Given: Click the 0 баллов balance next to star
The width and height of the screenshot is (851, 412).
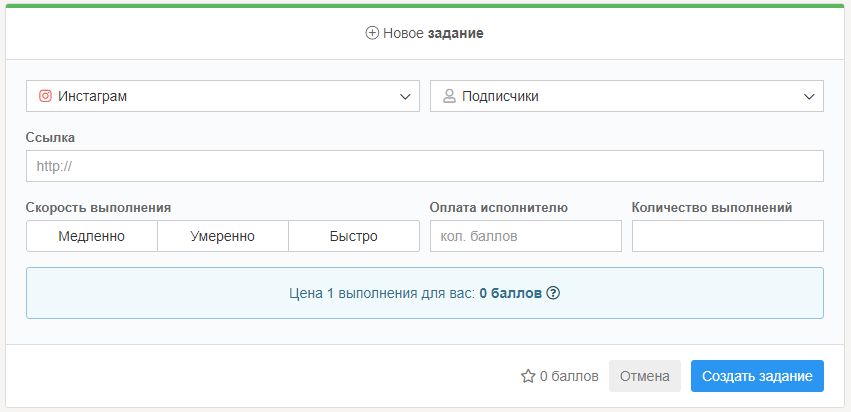Looking at the screenshot, I should click(x=569, y=377).
